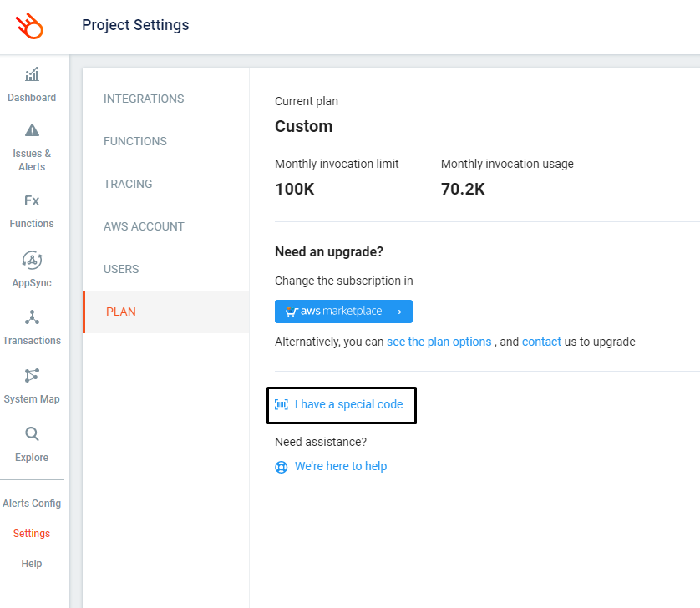Click the orange comet logo icon
The height and width of the screenshot is (608, 700).
pos(29,27)
